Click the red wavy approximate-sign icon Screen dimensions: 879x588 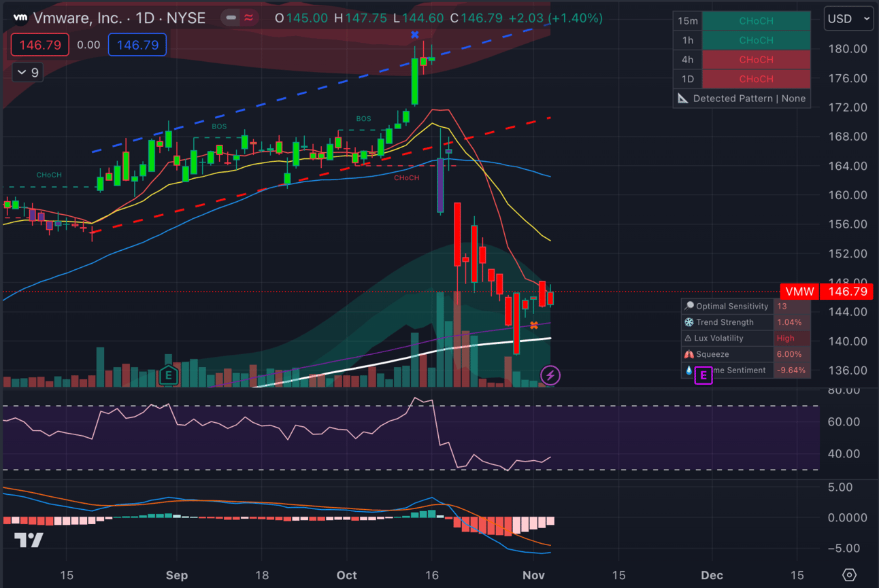pyautogui.click(x=248, y=18)
